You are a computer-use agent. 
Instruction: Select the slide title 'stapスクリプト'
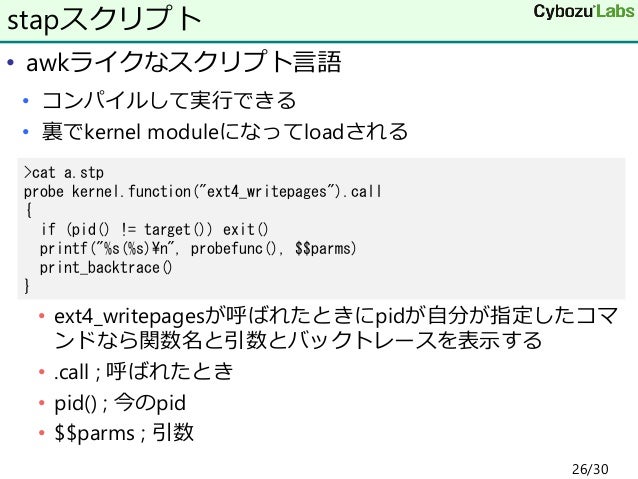(x=105, y=19)
